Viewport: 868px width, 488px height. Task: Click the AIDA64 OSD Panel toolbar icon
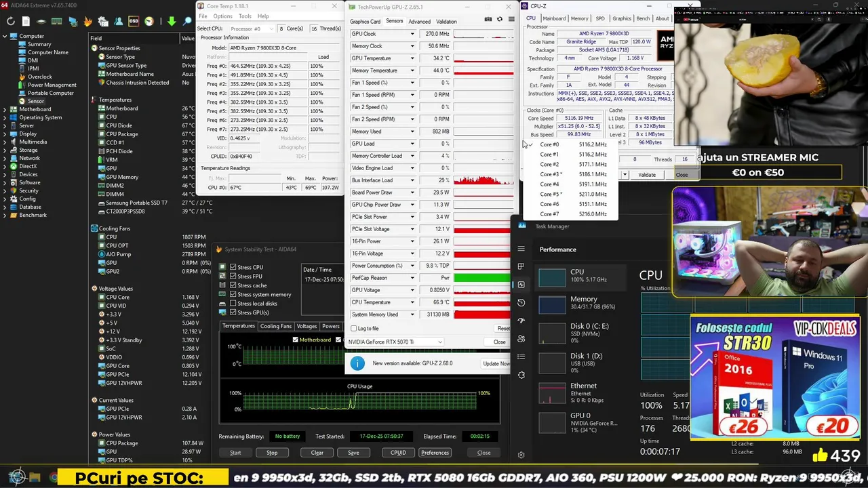click(x=134, y=21)
